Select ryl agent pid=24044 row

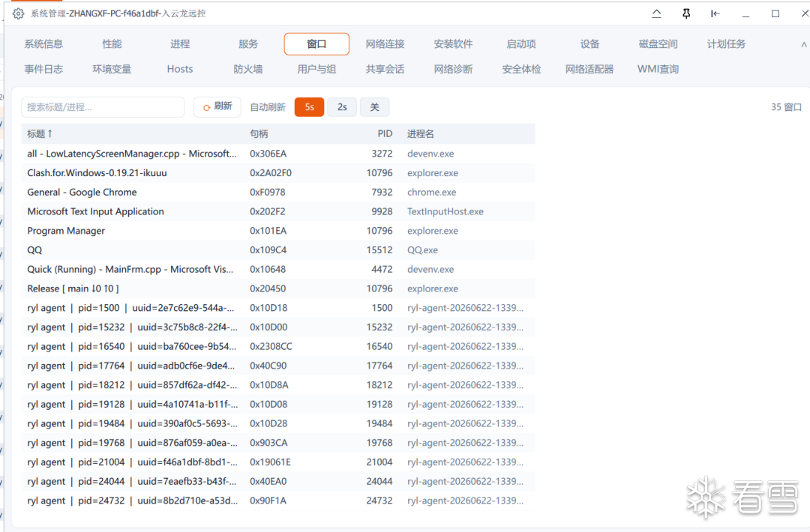tap(278, 481)
